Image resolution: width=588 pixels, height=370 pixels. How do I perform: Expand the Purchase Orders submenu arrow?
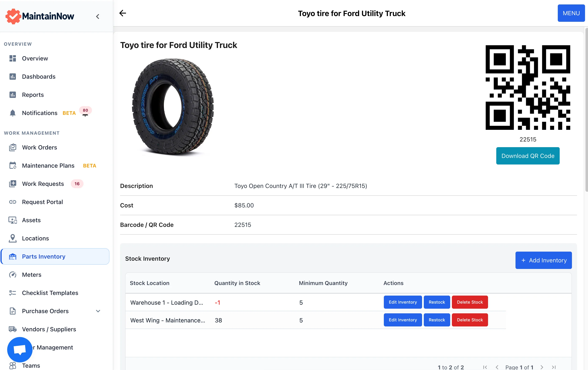pos(98,311)
